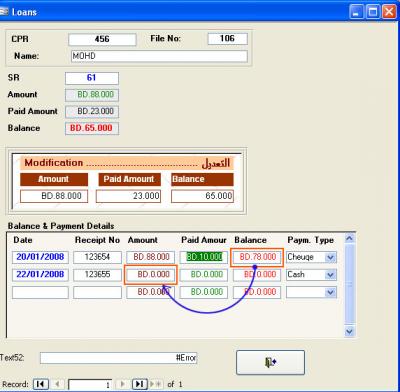Click the Amount field BD.88.000 in green
The width and height of the screenshot is (400, 392).
click(92, 95)
